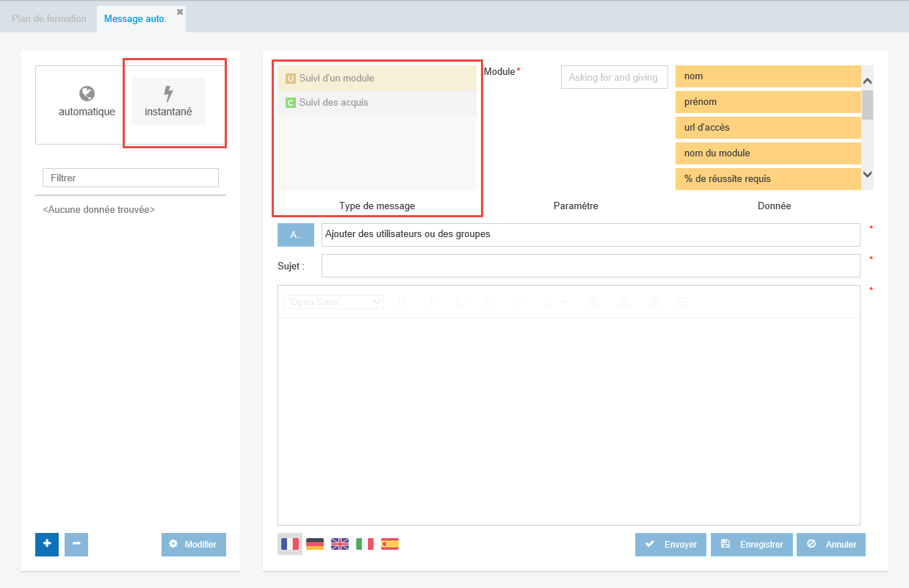Click the Envoyer button
The height and width of the screenshot is (588, 909).
pyautogui.click(x=670, y=545)
